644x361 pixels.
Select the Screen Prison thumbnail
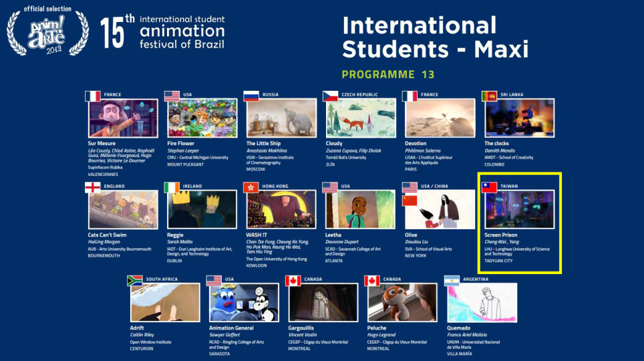[x=519, y=209]
